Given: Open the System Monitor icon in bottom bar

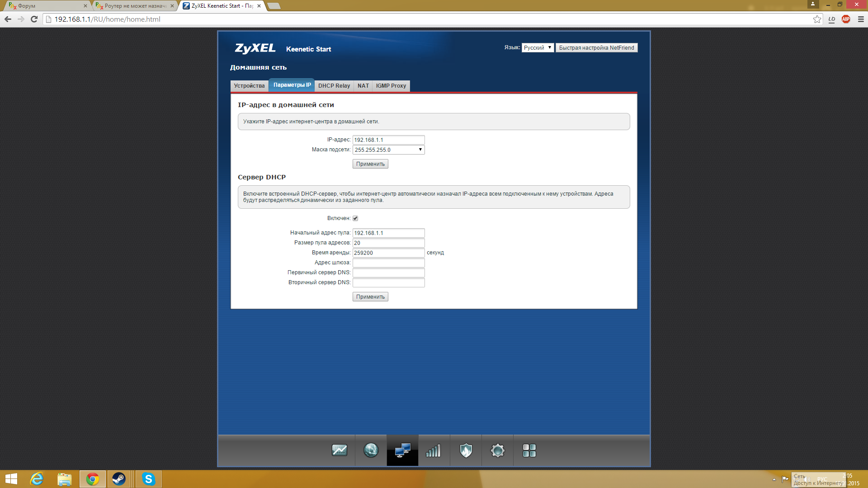Looking at the screenshot, I should point(340,450).
